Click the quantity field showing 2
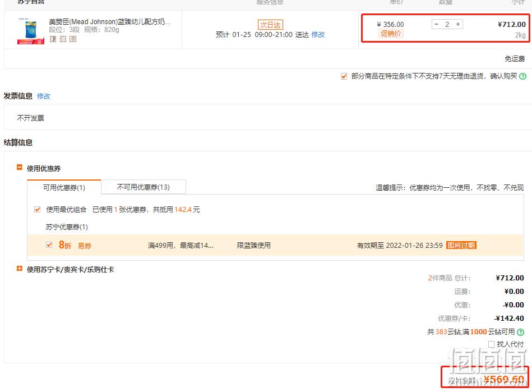The height and width of the screenshot is (392, 532). coord(447,25)
